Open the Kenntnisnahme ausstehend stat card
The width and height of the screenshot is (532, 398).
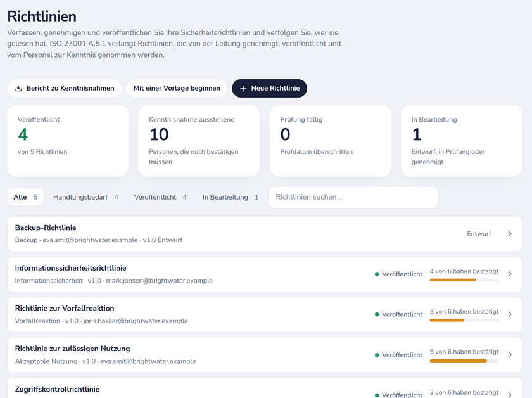tap(199, 141)
